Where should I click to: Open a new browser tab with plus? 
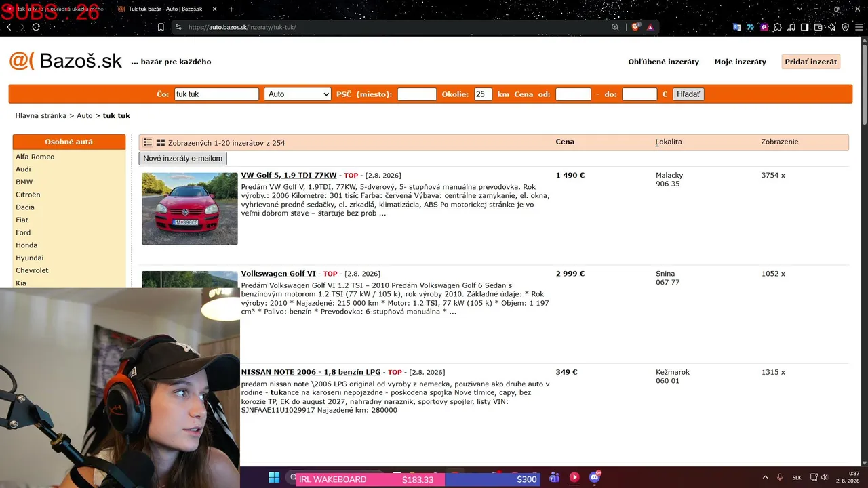point(231,9)
